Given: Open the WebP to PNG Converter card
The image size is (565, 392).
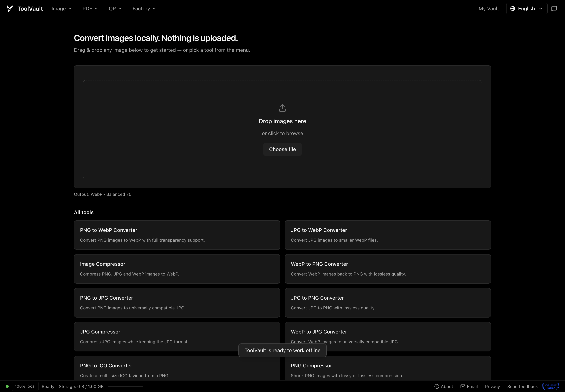Looking at the screenshot, I should pyautogui.click(x=388, y=269).
